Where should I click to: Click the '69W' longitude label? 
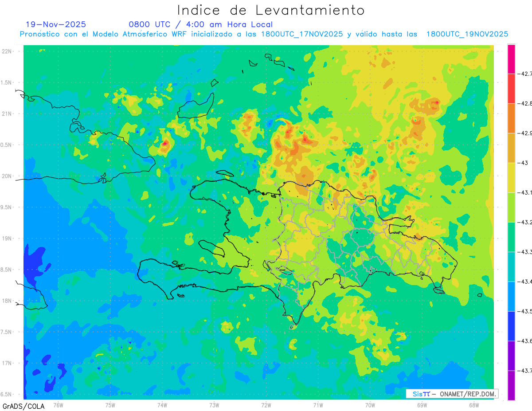[x=422, y=405]
